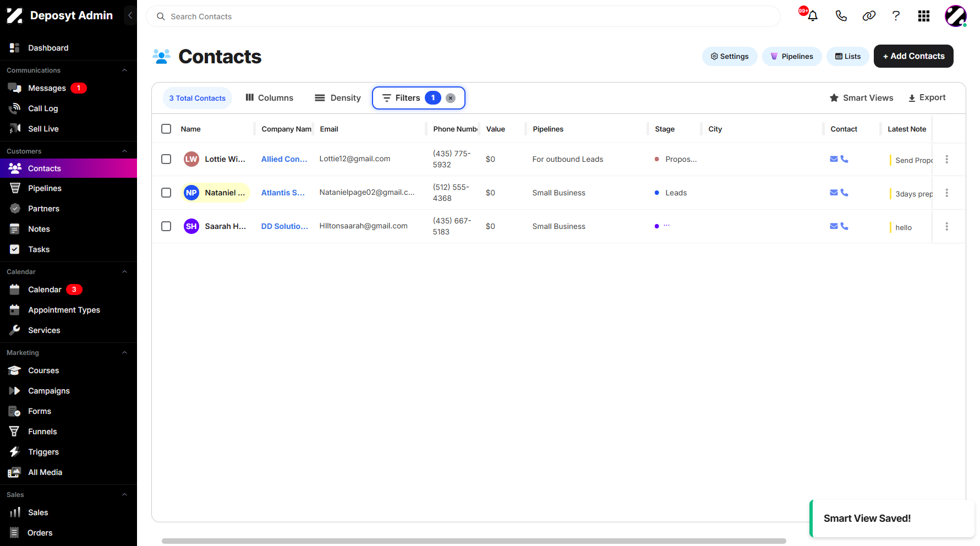Tick the checkbox for Saarah H...
This screenshot has height=546, width=980.
(166, 226)
